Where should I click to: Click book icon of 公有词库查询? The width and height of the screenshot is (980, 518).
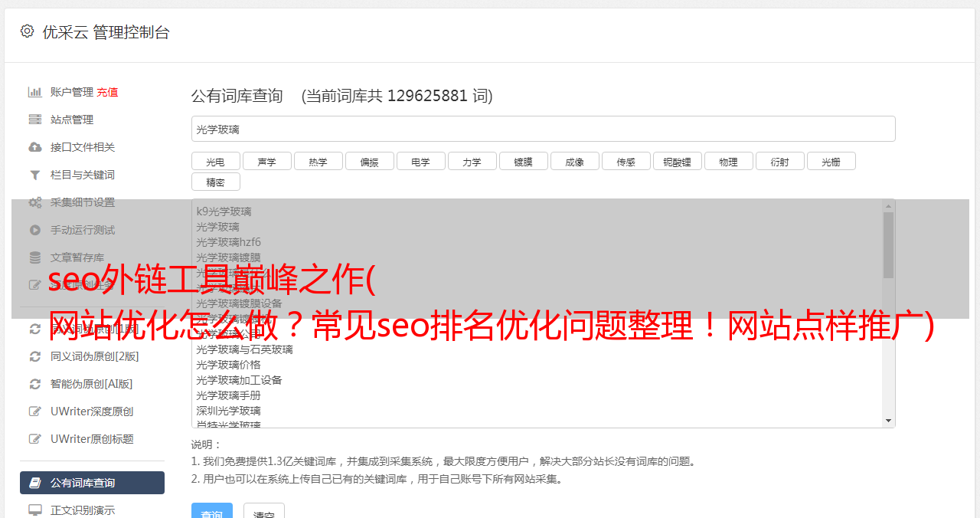[35, 483]
